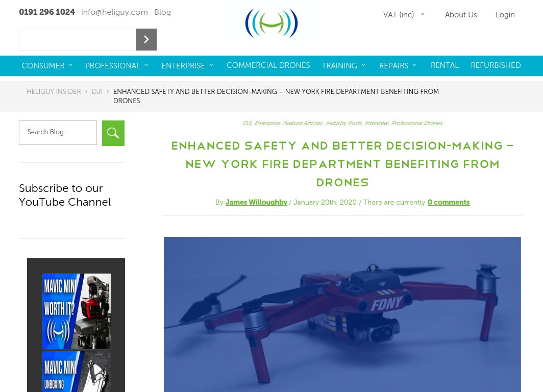Click the Heliguy Insider breadcrumb
This screenshot has height=392, width=543.
tap(54, 91)
